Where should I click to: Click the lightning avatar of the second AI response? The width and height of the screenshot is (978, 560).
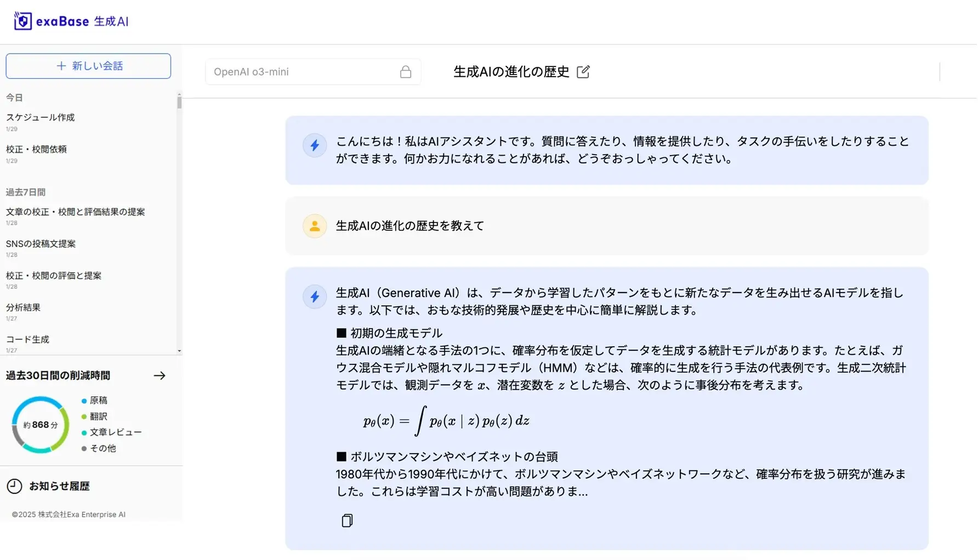315,296
